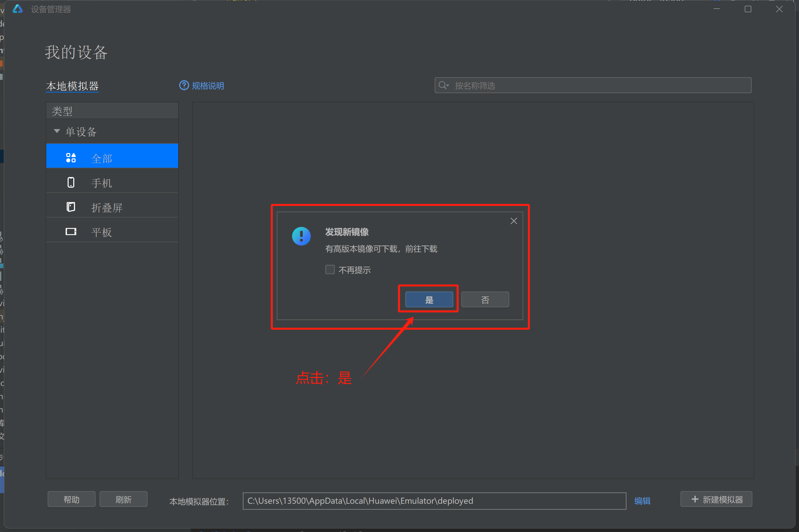Decline download by clicking 否
799x532 pixels.
click(485, 299)
